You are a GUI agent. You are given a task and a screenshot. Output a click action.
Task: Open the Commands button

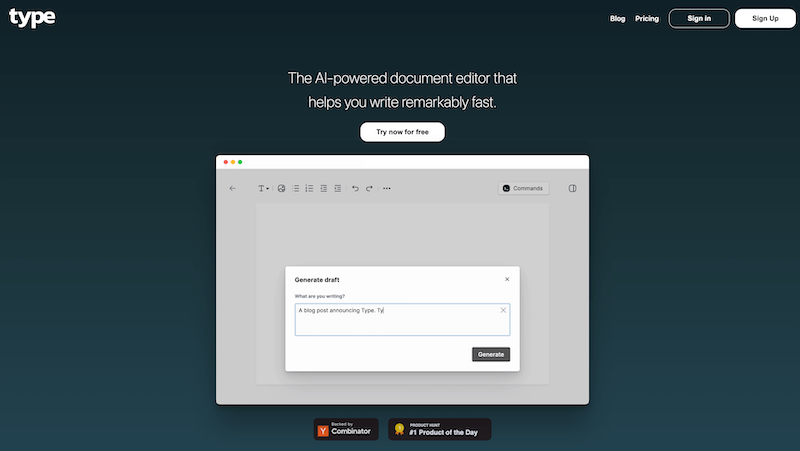523,188
